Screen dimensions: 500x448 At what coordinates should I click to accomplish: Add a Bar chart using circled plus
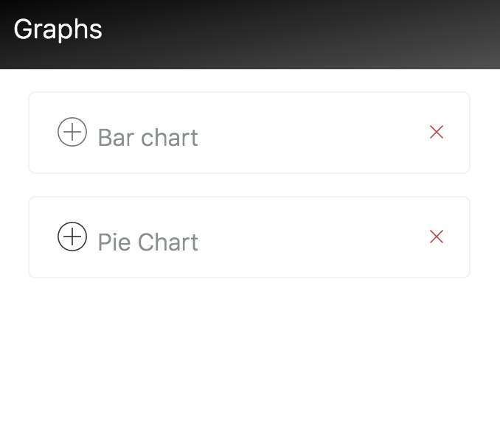(x=72, y=133)
